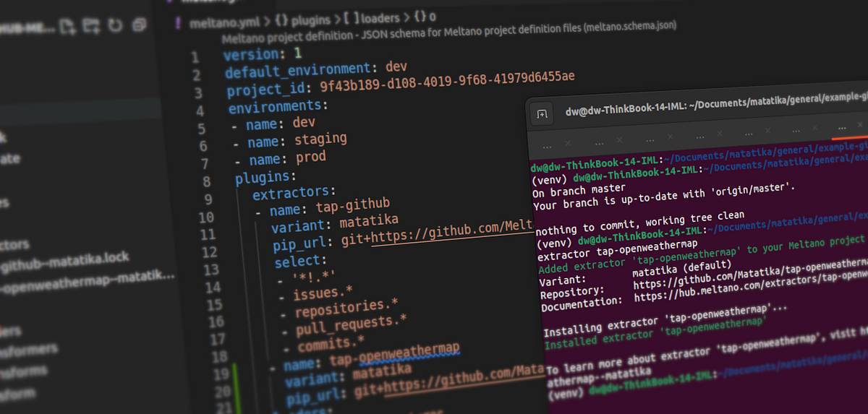Click the 'commits.*' select entry
Image resolution: width=868 pixels, height=414 pixels.
pos(331,342)
